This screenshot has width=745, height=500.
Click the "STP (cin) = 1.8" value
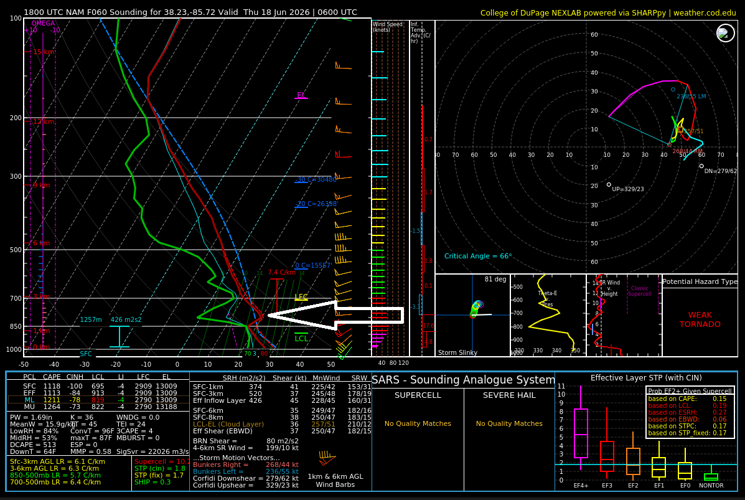[x=160, y=468]
